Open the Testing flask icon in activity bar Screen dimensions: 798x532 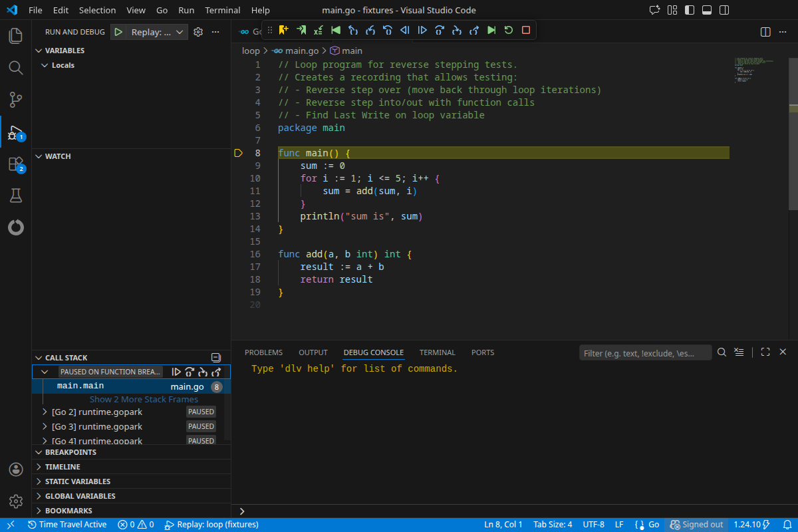point(16,196)
